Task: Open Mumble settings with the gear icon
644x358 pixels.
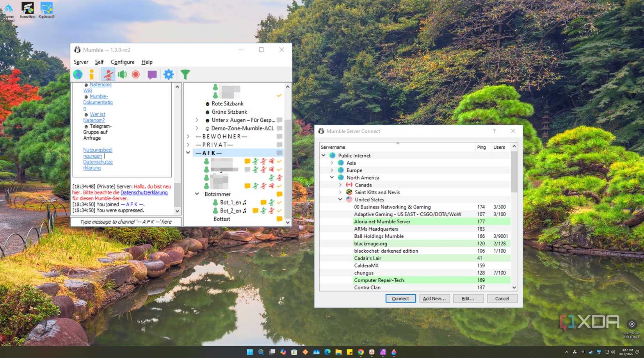Action: (x=169, y=74)
